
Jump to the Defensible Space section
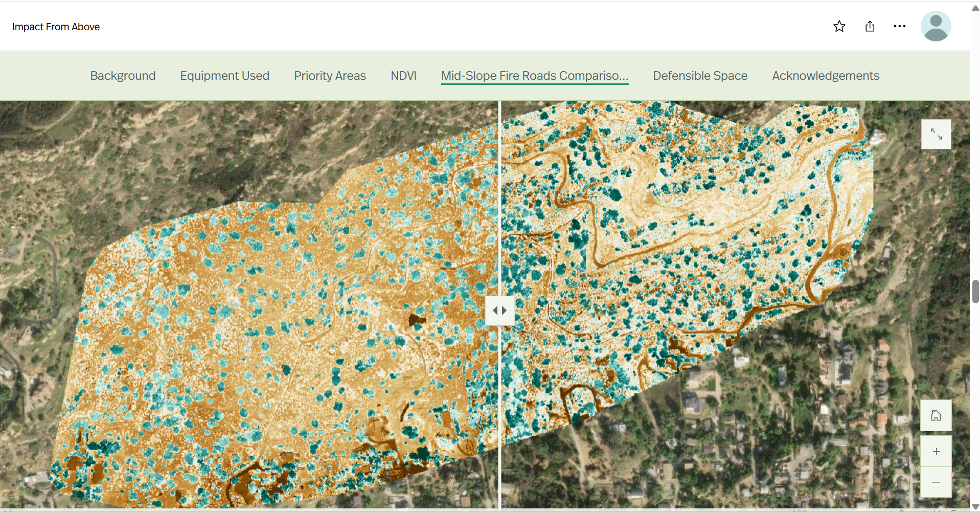[x=700, y=76]
